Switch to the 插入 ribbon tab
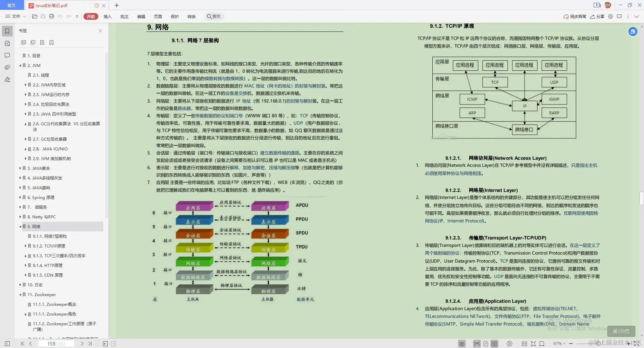This screenshot has height=348, width=644. 107,16
